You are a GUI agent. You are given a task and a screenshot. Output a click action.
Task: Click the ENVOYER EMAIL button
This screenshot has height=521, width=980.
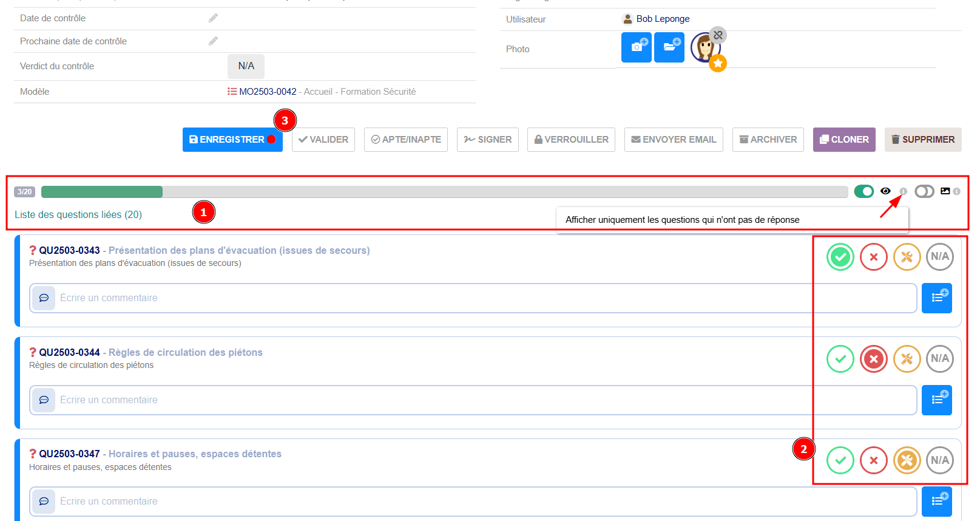(674, 140)
